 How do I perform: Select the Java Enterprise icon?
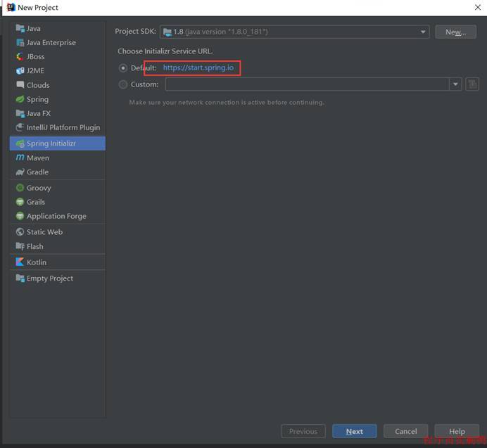20,42
